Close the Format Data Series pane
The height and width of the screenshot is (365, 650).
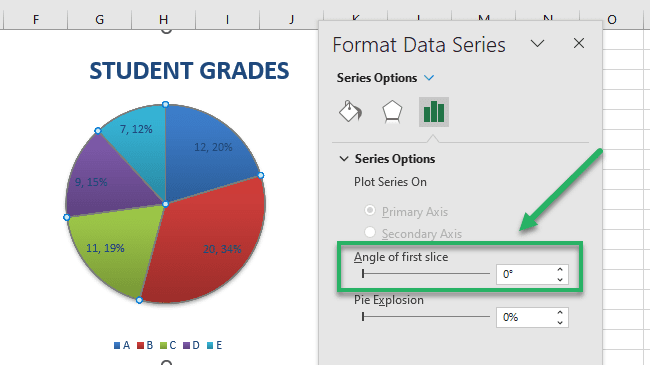(579, 43)
